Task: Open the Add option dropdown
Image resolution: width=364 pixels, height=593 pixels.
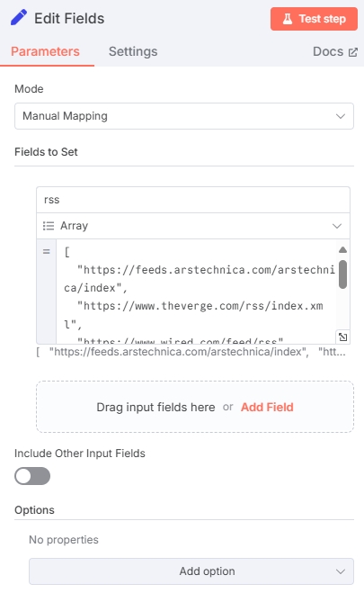Action: 191,571
